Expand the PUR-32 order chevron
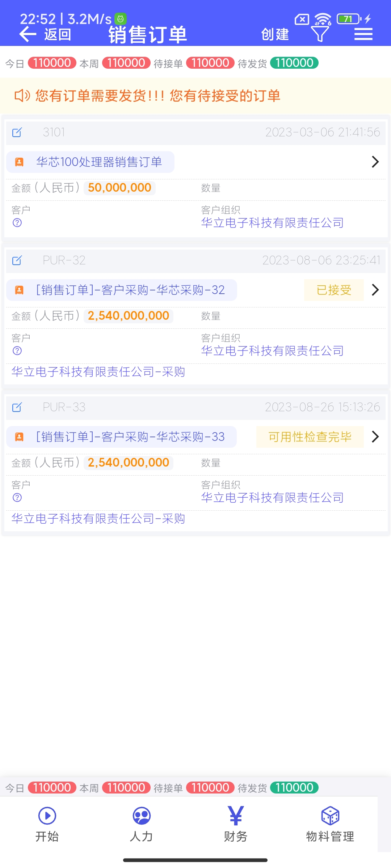Screen dimensions: 391x868 point(375,290)
